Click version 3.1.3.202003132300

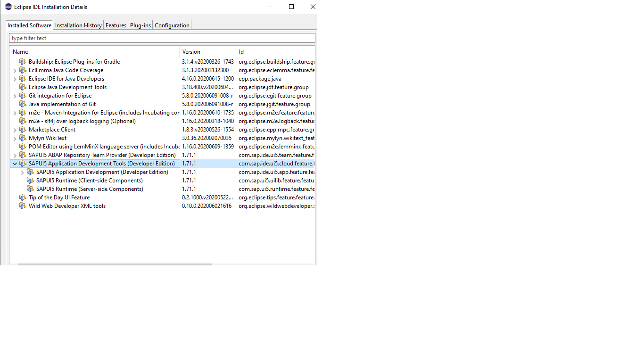pyautogui.click(x=205, y=70)
